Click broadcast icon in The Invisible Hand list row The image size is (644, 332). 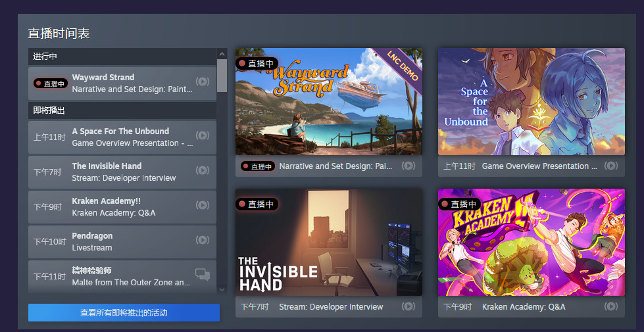point(203,170)
